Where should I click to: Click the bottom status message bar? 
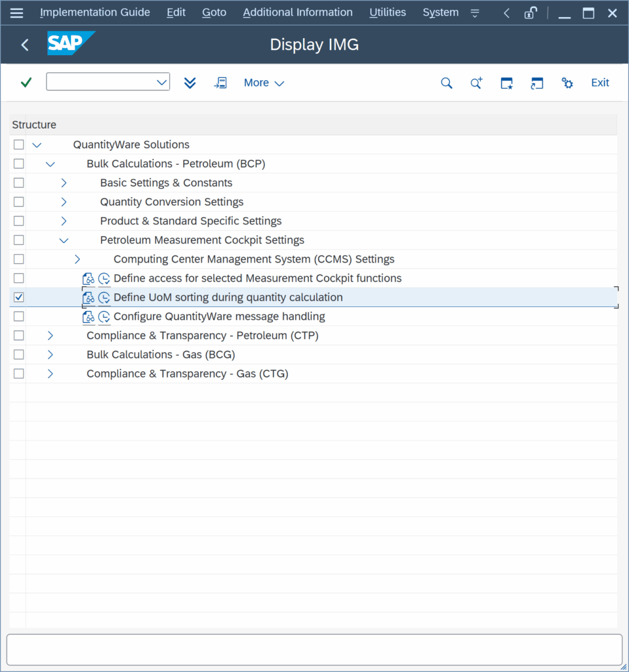point(314,650)
